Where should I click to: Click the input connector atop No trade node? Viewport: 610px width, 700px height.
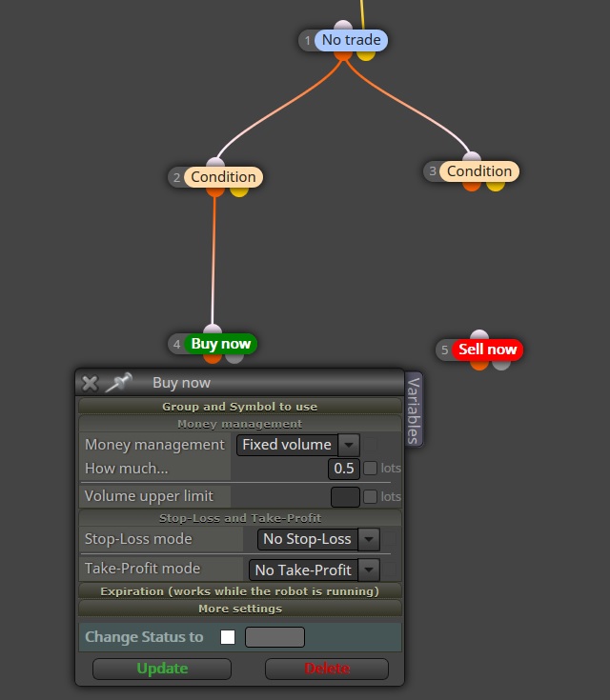point(343,25)
